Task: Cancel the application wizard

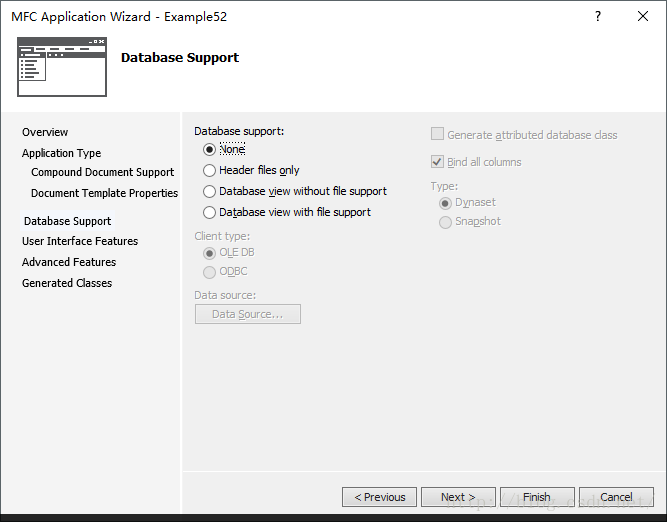Action: (616, 497)
